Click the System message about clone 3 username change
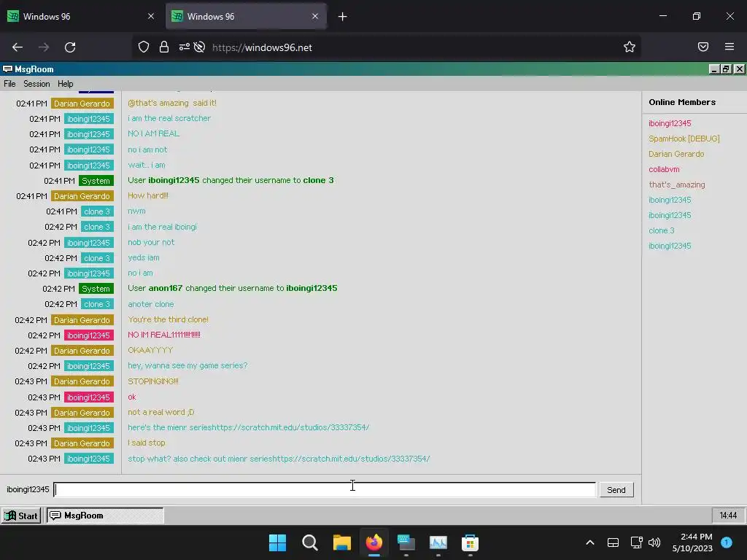Screen dimensions: 747x560 click(231, 181)
